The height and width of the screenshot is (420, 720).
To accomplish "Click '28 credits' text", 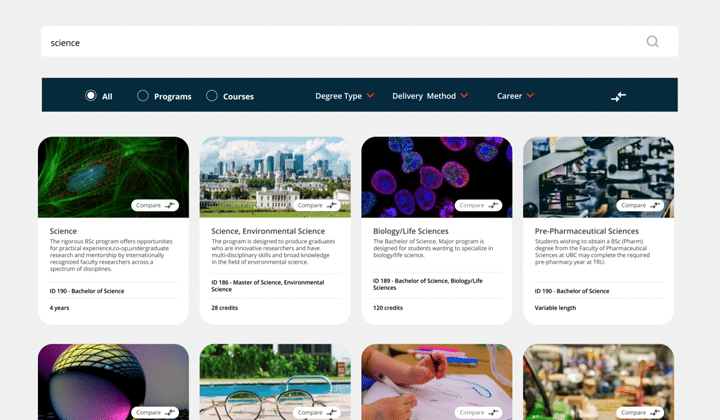I will [x=225, y=308].
